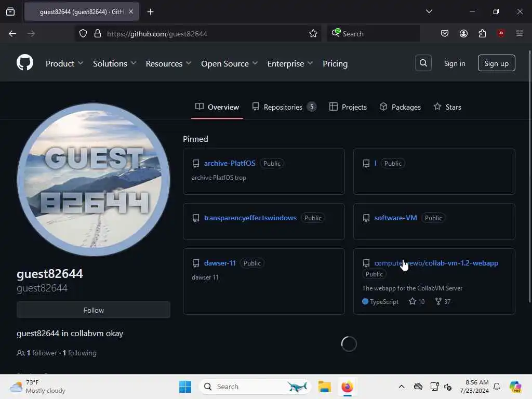Follow the user guest82644
The height and width of the screenshot is (399, 532).
point(94,310)
